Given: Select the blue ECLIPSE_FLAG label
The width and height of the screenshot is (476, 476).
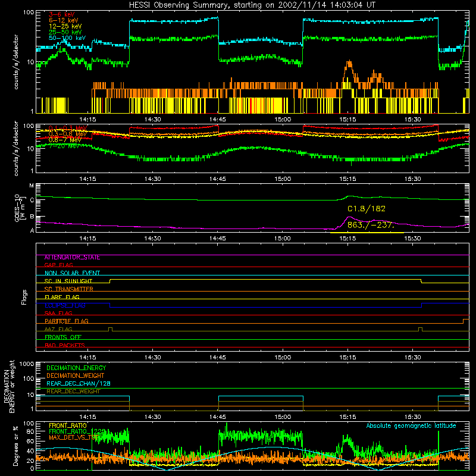Looking at the screenshot, I should 65,305.
